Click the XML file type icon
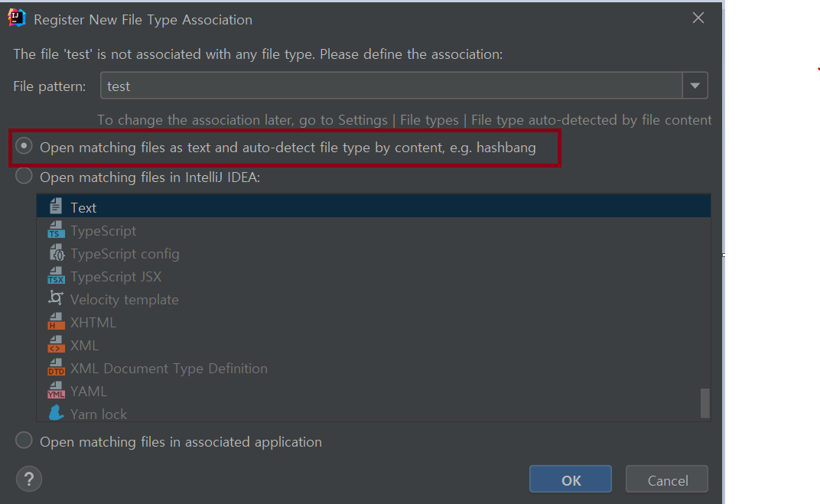The image size is (820, 504). click(x=56, y=344)
